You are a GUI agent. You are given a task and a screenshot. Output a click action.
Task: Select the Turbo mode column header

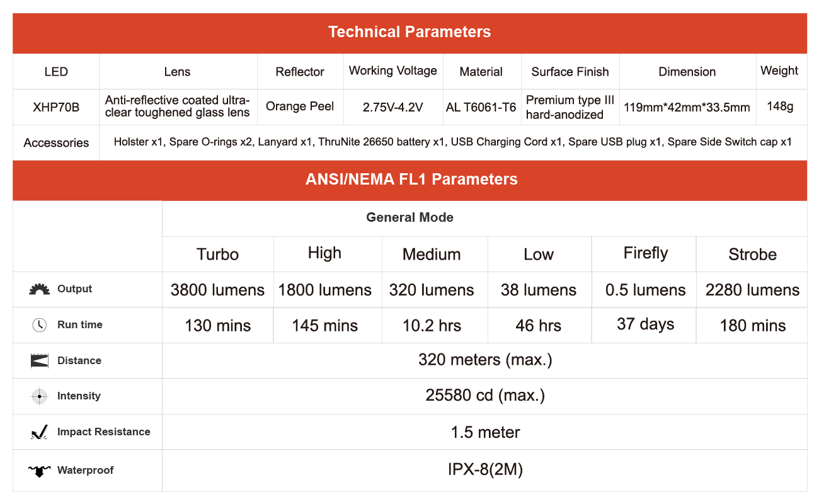[217, 255]
